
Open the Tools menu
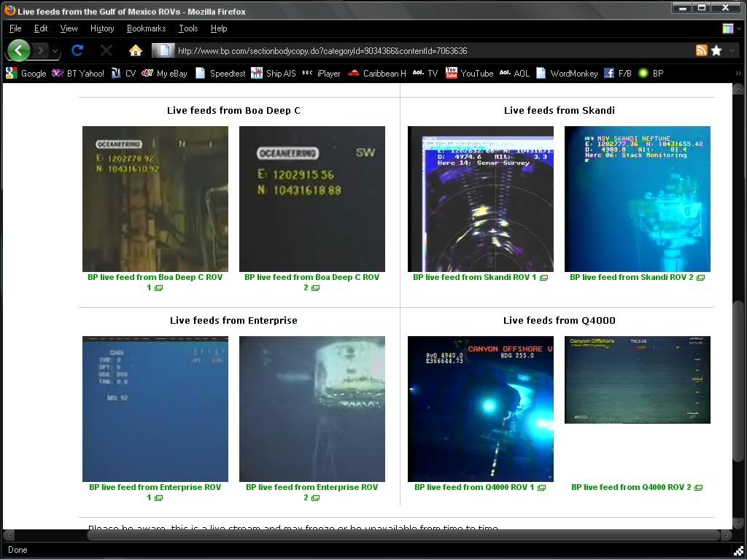point(188,28)
